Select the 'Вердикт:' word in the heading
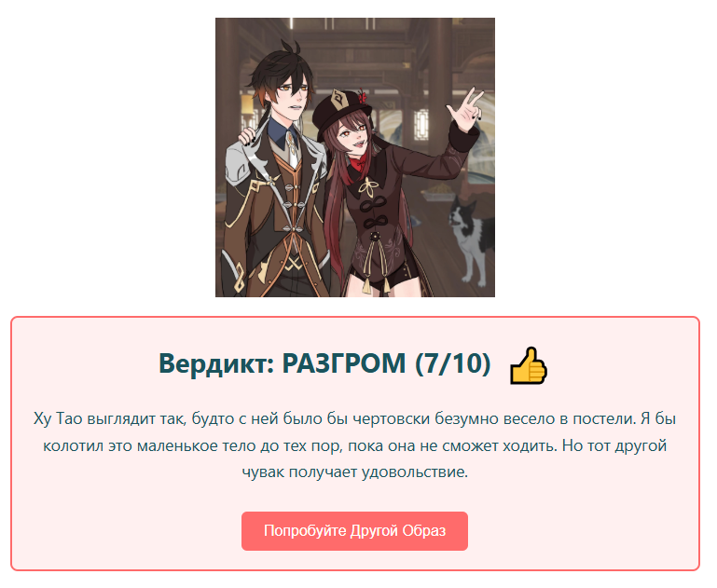The width and height of the screenshot is (717, 588). pos(216,363)
